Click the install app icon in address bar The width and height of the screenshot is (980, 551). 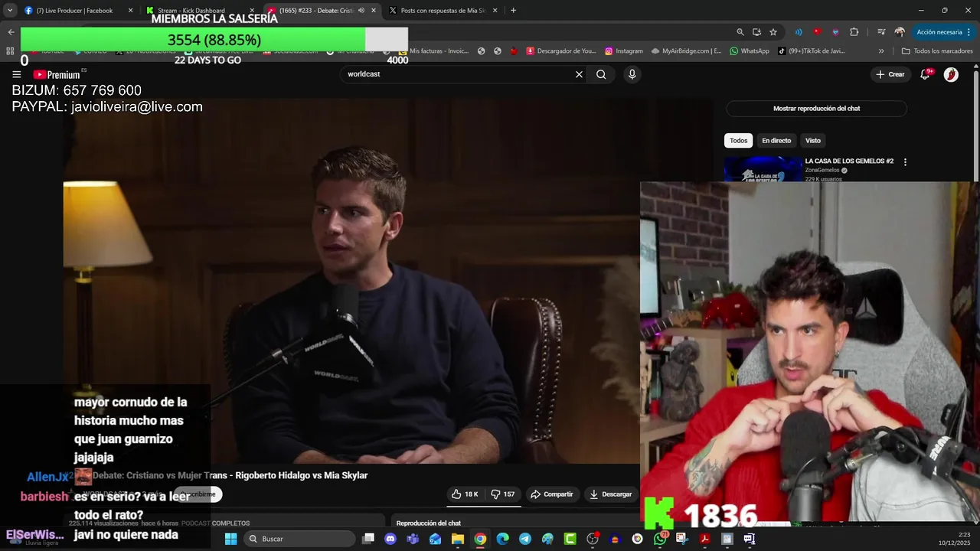756,32
